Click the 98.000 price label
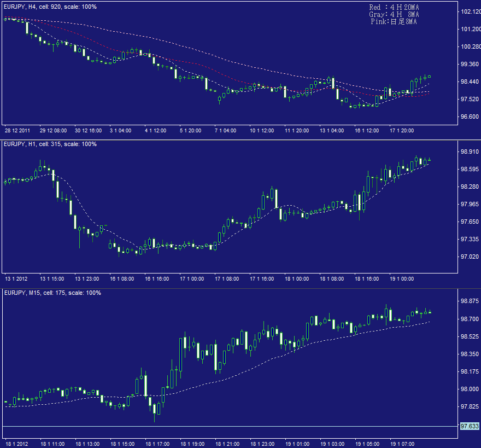This screenshot has width=481, height=448. point(470,389)
